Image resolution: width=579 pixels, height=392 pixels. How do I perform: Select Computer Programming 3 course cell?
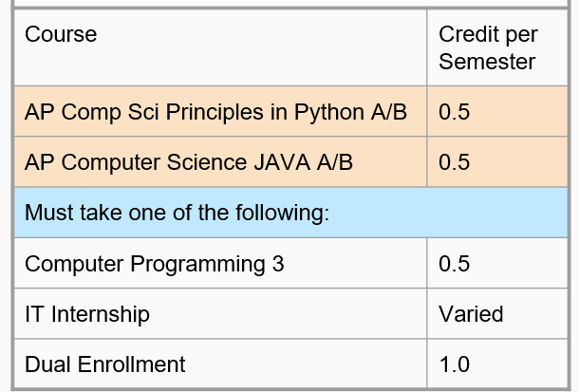point(220,263)
